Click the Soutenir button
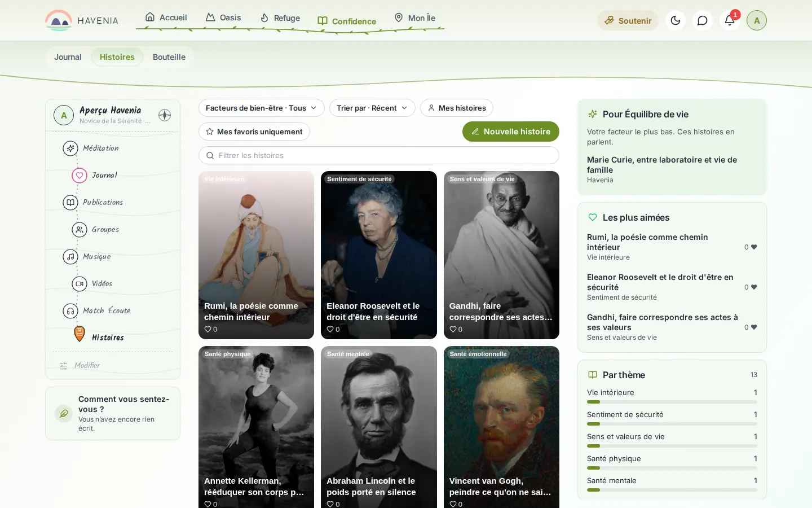Screen dimensions: 812x508 (628, 20)
